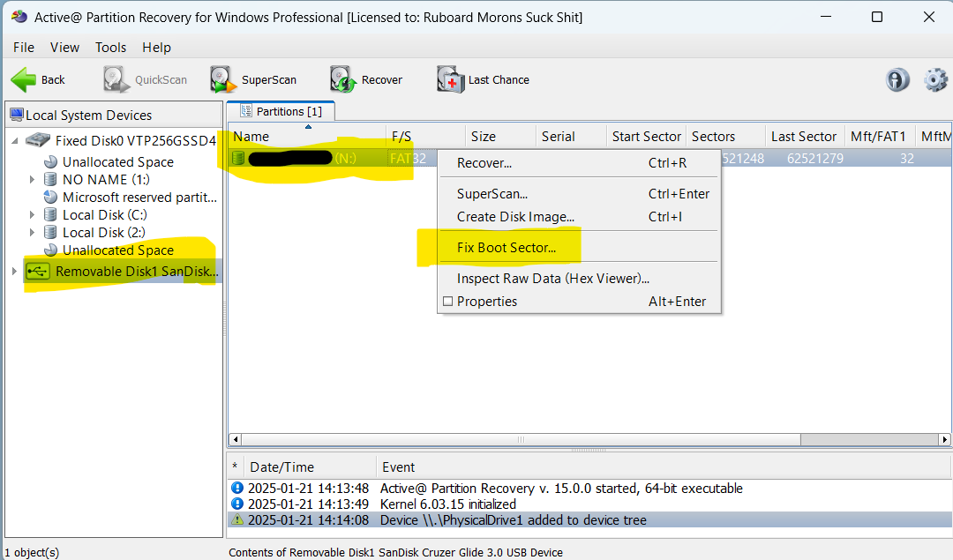953x560 pixels.
Task: Click the Date/Time log column header
Action: coord(310,467)
